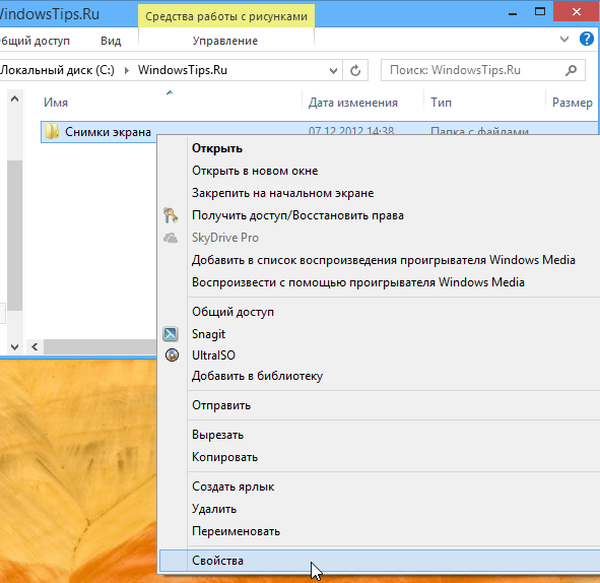Click the Тип column header

coord(441,103)
